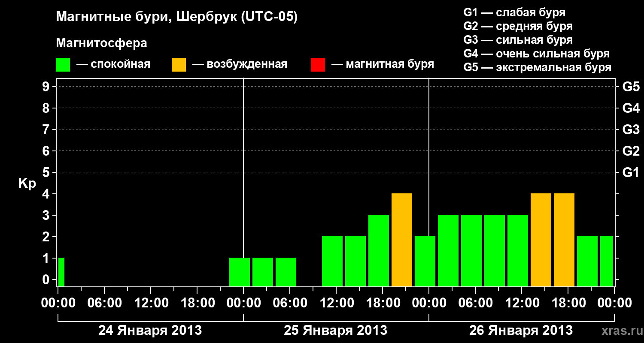The height and width of the screenshot is (343, 644).
Task: Click the green Kp 1 bar spanning 04:00–07:00 on 25 Января
Action: pyautogui.click(x=286, y=272)
